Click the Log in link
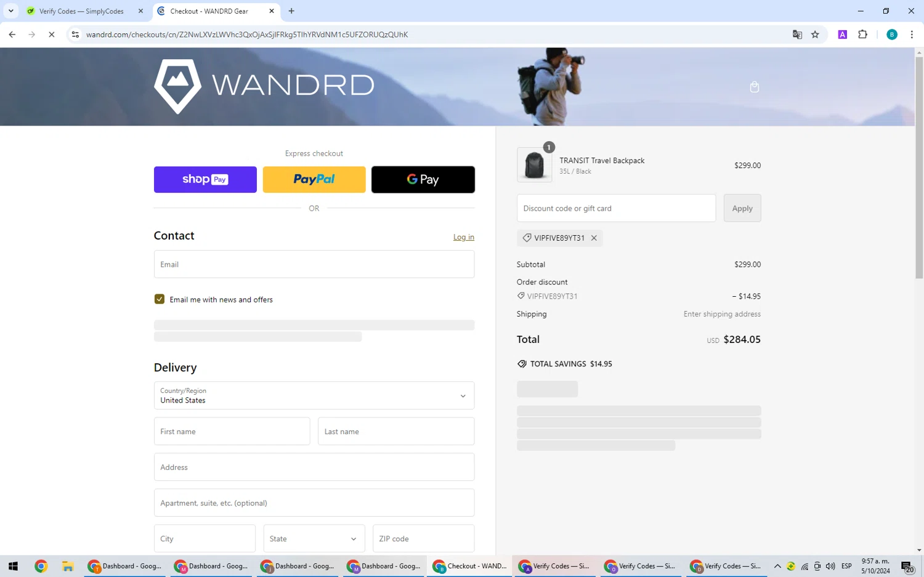Image resolution: width=924 pixels, height=577 pixels. tap(464, 237)
